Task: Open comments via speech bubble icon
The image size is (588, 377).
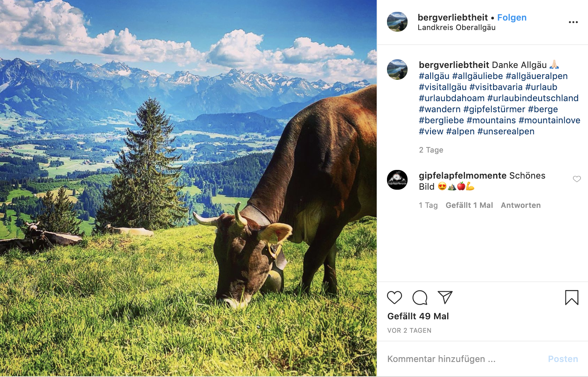Action: [x=419, y=298]
